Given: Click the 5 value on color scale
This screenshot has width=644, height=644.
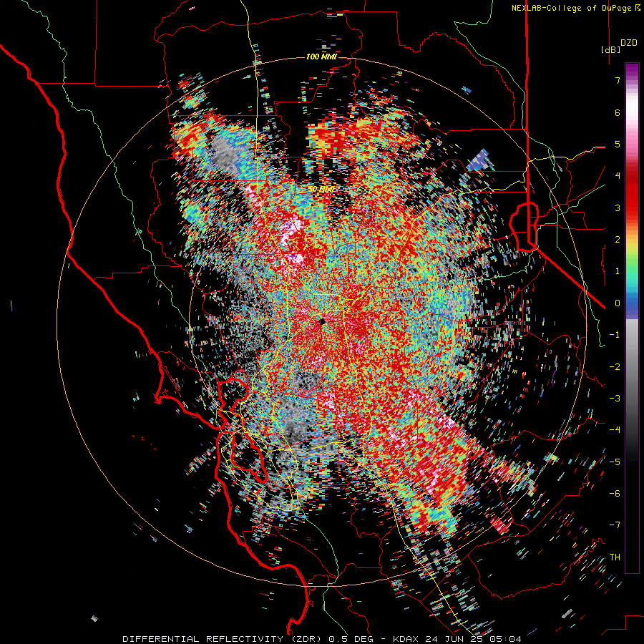Looking at the screenshot, I should pos(618,144).
